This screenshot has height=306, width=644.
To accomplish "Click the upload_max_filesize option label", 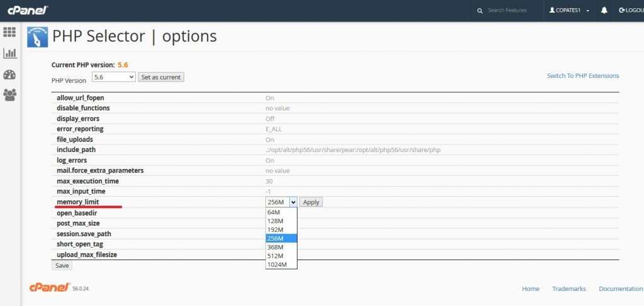I will pos(87,254).
